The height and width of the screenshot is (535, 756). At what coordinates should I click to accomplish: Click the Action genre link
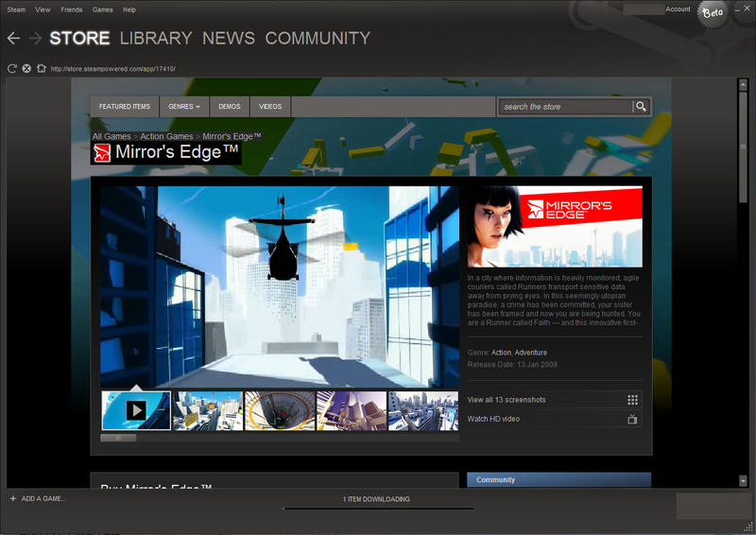pos(501,353)
